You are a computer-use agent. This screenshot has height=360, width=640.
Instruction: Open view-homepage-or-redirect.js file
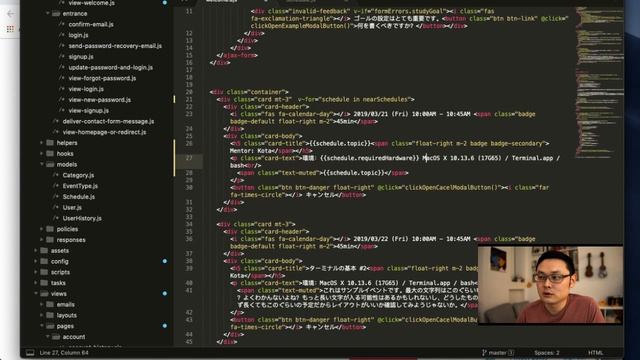click(104, 132)
